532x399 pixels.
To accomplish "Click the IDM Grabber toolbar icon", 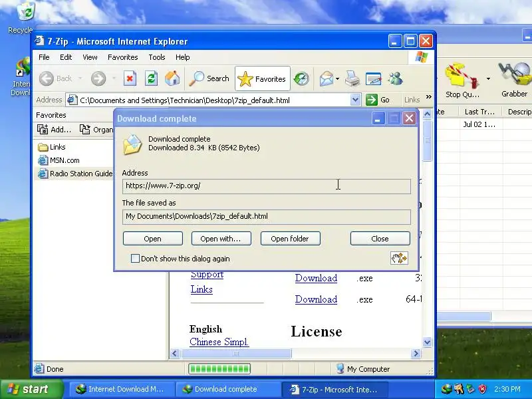I will click(x=514, y=80).
